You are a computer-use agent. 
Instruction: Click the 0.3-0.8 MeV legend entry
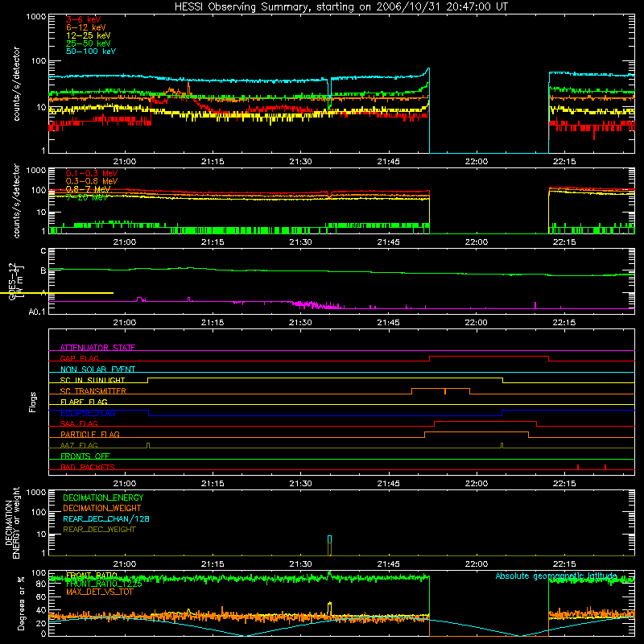tap(92, 181)
